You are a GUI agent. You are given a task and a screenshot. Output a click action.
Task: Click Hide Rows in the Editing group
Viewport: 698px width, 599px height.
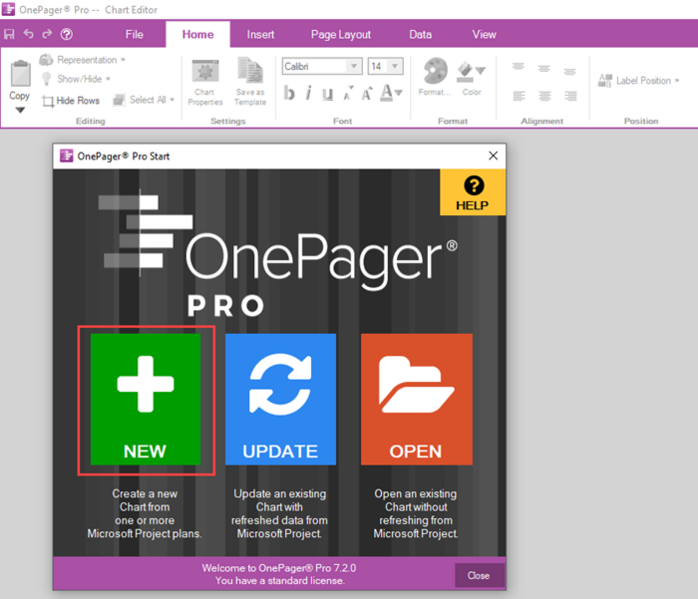tap(71, 101)
